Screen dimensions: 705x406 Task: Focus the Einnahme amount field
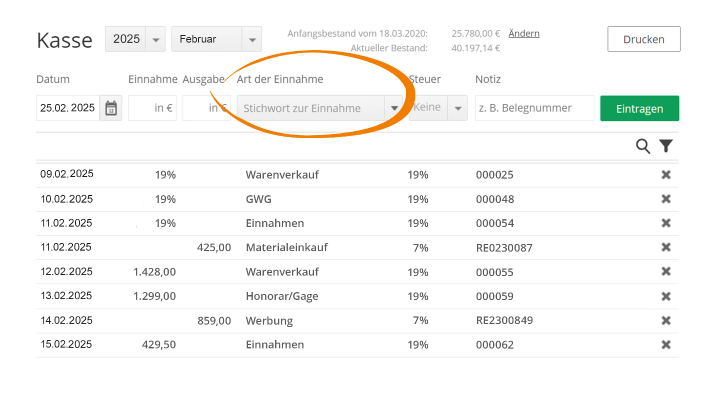(152, 108)
